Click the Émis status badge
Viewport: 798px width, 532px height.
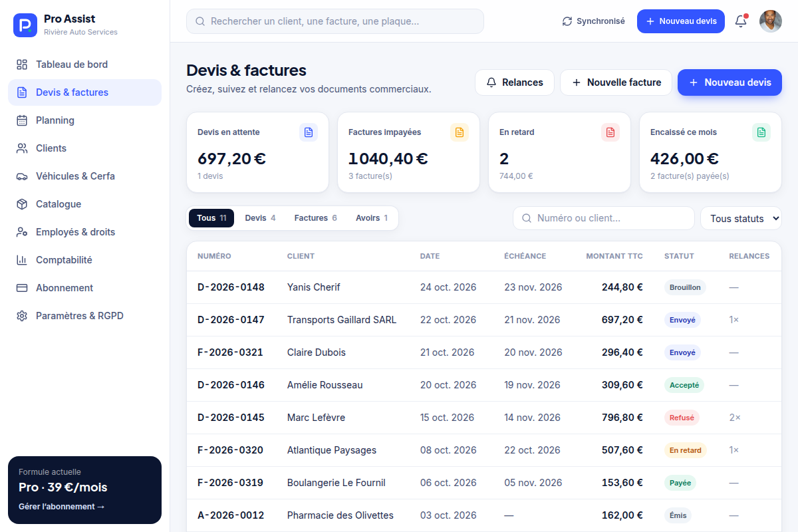click(x=678, y=515)
